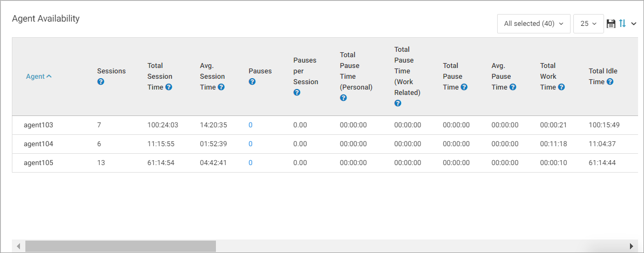Viewport: 644px width, 253px height.
Task: Click the horizontal scrollbar thumb
Action: 120,246
